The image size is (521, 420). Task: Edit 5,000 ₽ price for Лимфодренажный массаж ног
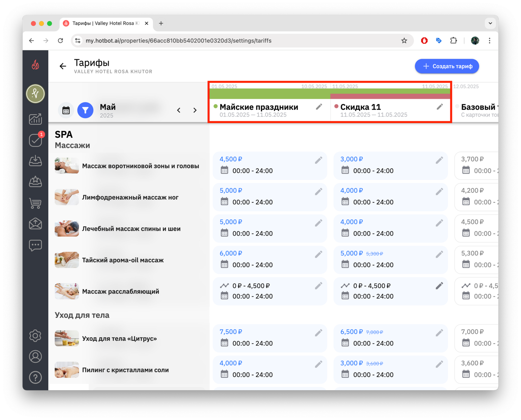point(318,192)
